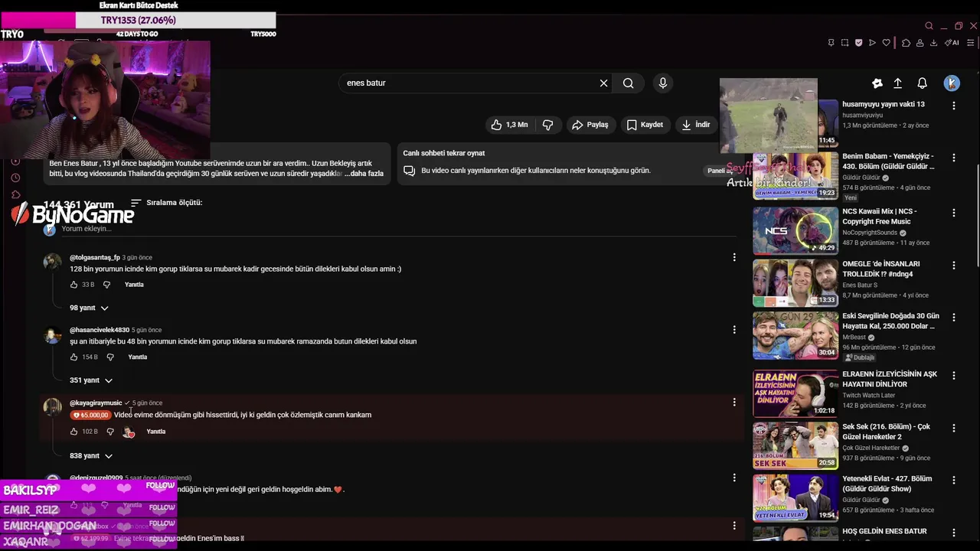Like kayagiraymusic's comment with 102 B
This screenshot has width=980, height=551.
point(74,432)
